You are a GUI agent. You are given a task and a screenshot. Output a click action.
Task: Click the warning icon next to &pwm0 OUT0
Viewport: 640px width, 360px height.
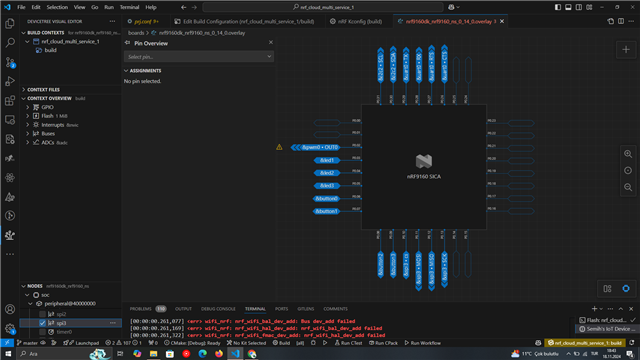point(279,147)
